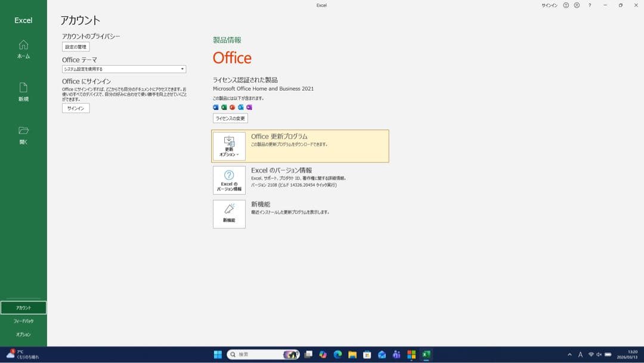The image size is (644, 363).
Task: Open help via the question mark icon
Action: click(589, 5)
